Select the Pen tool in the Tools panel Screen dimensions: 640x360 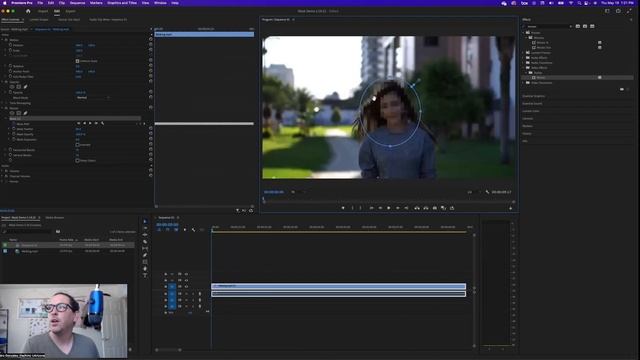pos(145,255)
